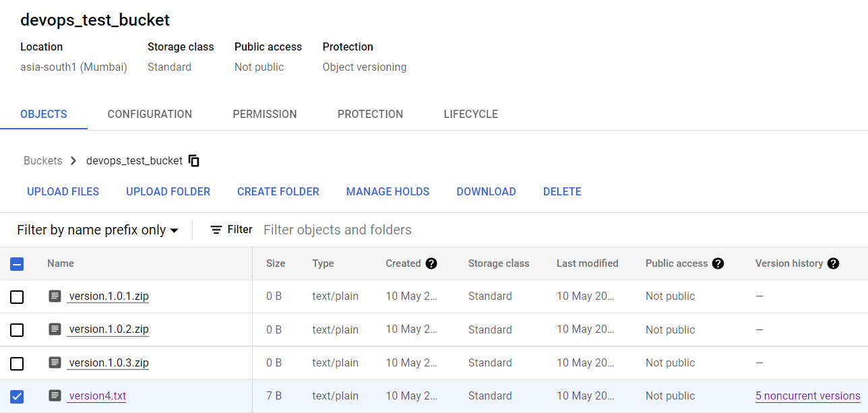Check the version.1.0.2.zip row checkbox
The image size is (868, 413).
coord(17,329)
